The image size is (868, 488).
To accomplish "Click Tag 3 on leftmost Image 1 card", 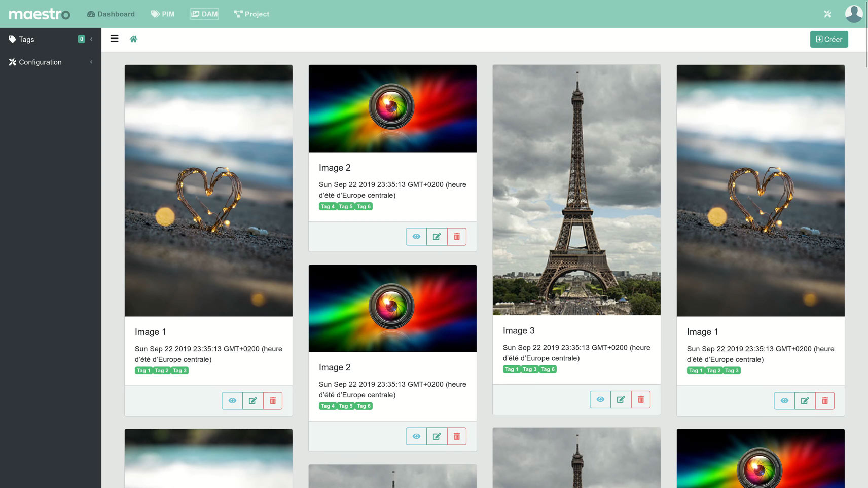I will pos(180,370).
